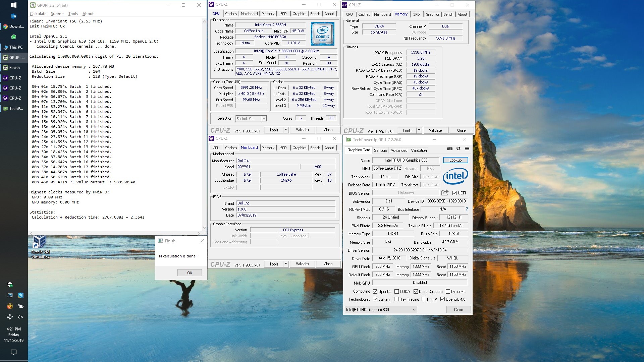Click the Close button in GPU-Z
644x362 pixels.
tap(459, 310)
